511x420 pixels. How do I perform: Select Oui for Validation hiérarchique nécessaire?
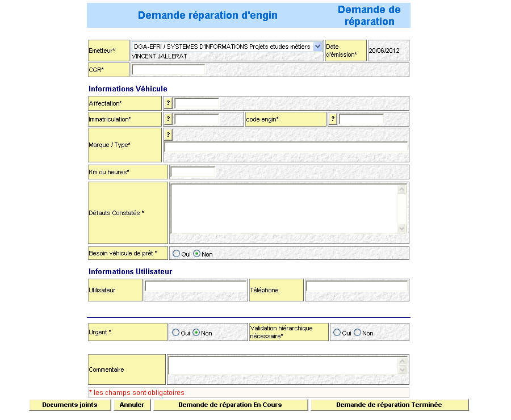tap(337, 333)
